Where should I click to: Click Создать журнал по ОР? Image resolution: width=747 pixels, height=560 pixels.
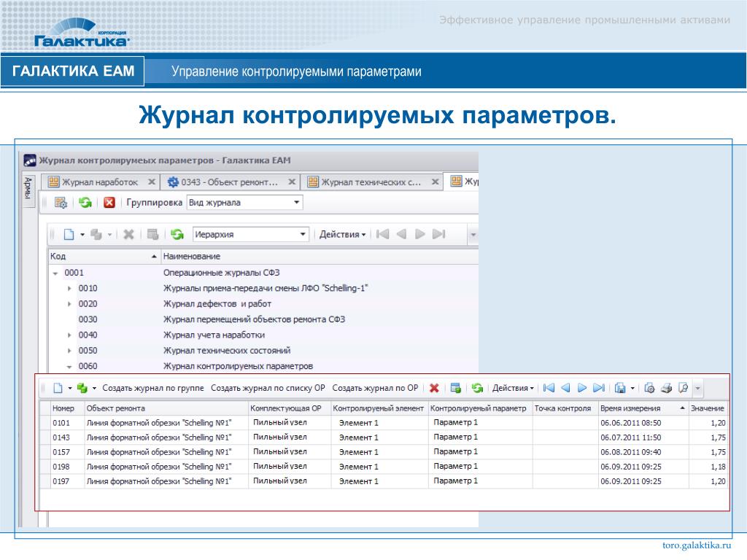pyautogui.click(x=375, y=388)
